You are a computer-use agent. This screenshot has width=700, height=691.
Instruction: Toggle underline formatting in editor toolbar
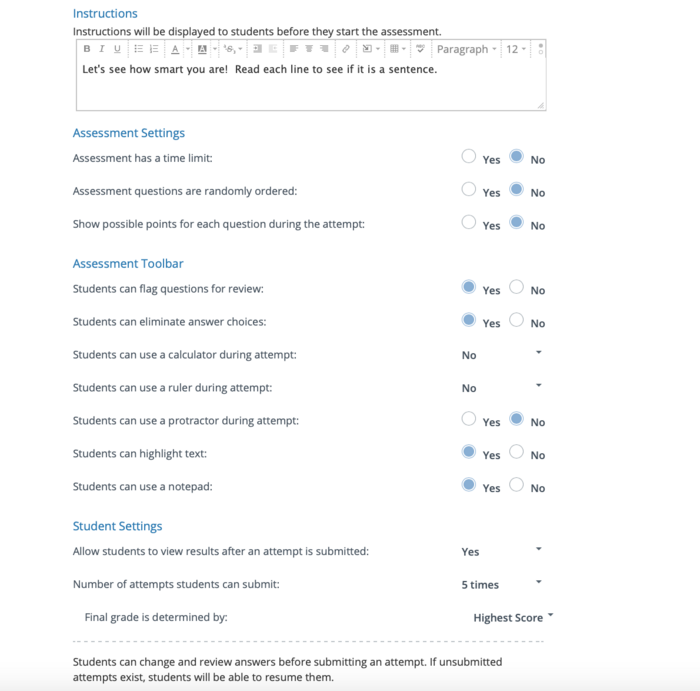point(116,49)
